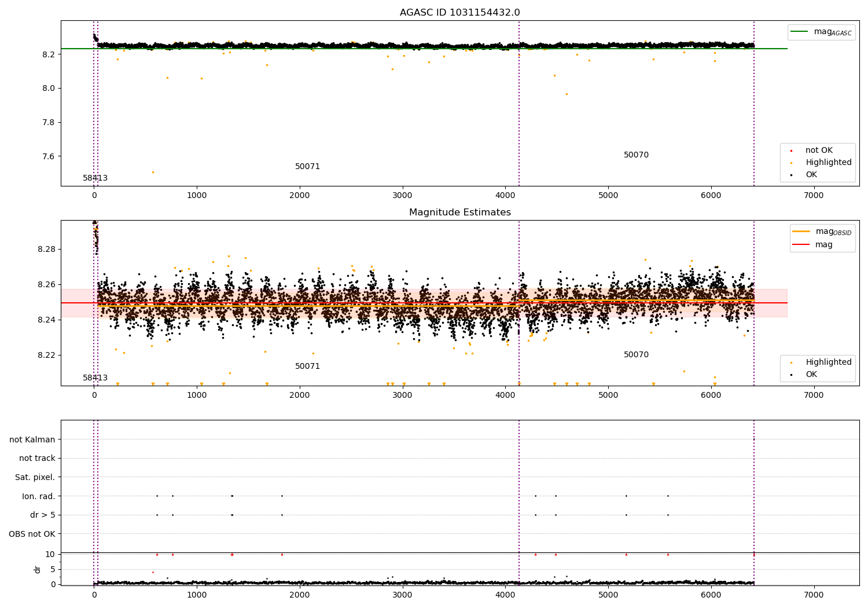
Task: Click y-tick '10' in the dr subplot
Action: point(50,555)
